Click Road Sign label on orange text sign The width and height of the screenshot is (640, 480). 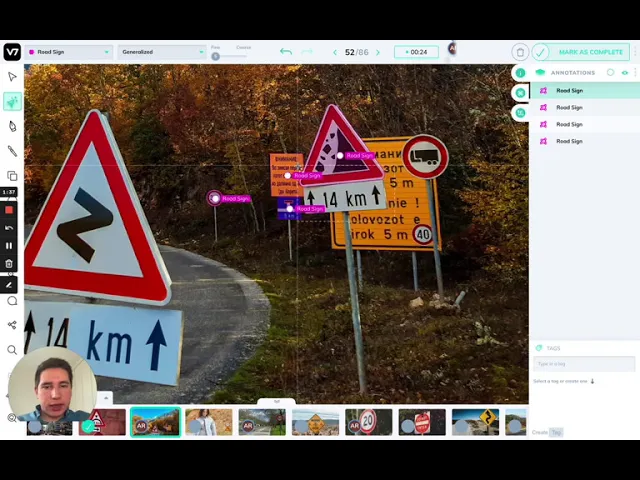pos(307,176)
